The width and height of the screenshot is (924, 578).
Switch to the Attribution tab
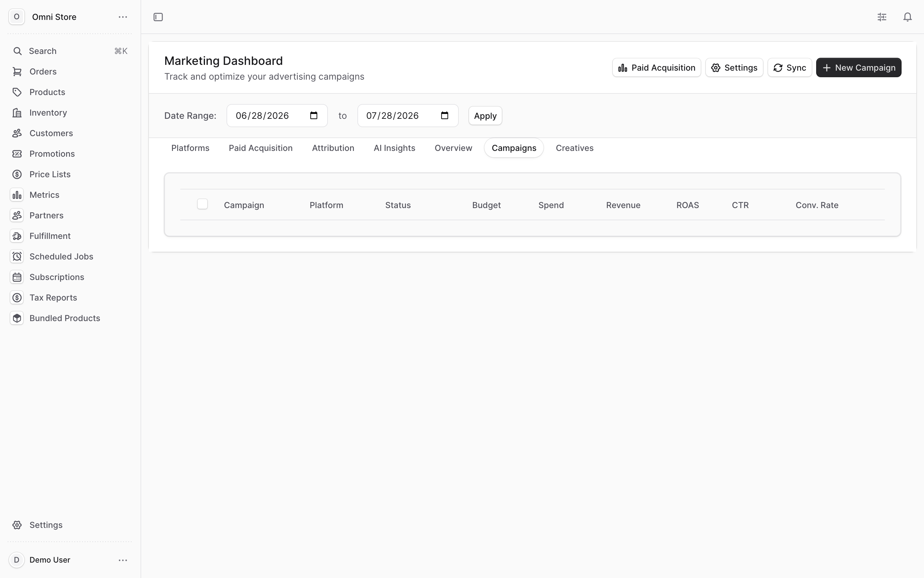(333, 148)
